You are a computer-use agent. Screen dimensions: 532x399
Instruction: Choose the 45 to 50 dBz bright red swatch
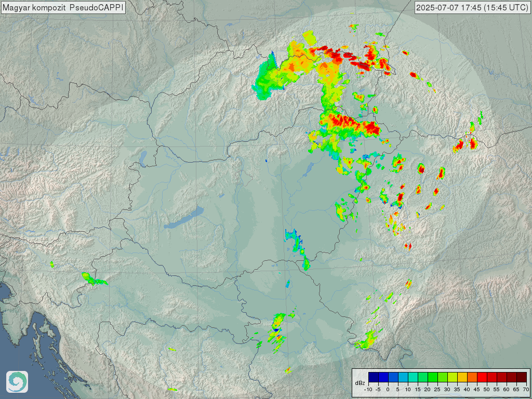click(482, 377)
